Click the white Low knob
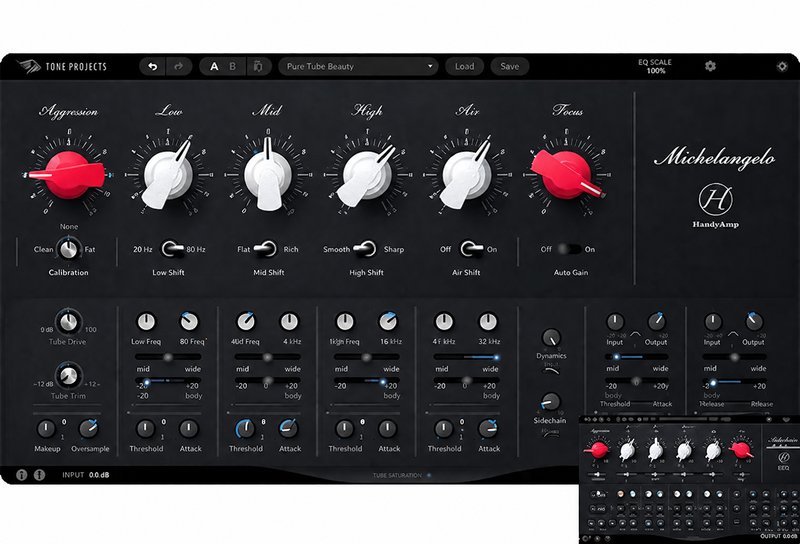The image size is (800, 544). click(168, 175)
